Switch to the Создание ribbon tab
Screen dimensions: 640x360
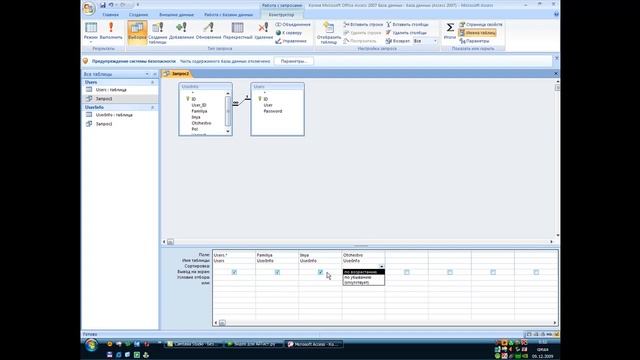point(138,15)
